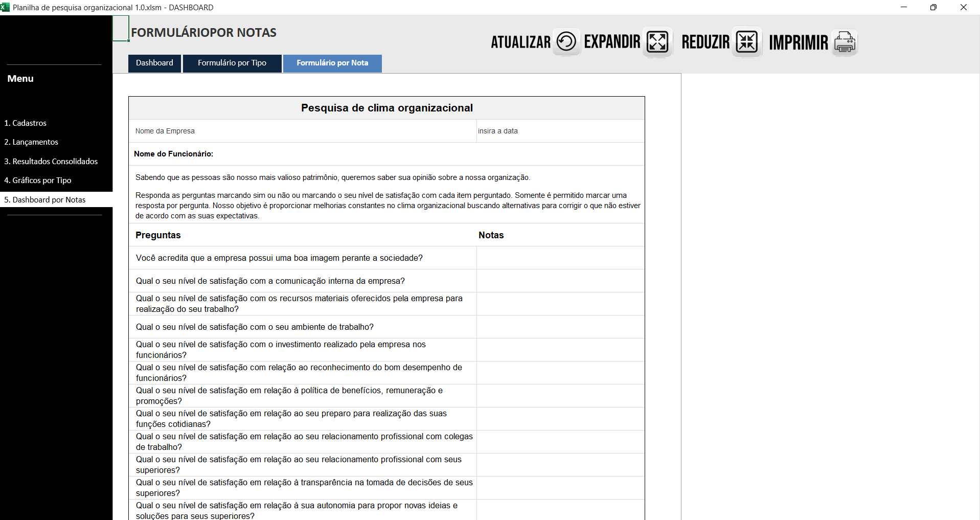Click Notas cell for ambiente de trabalho question

560,327
